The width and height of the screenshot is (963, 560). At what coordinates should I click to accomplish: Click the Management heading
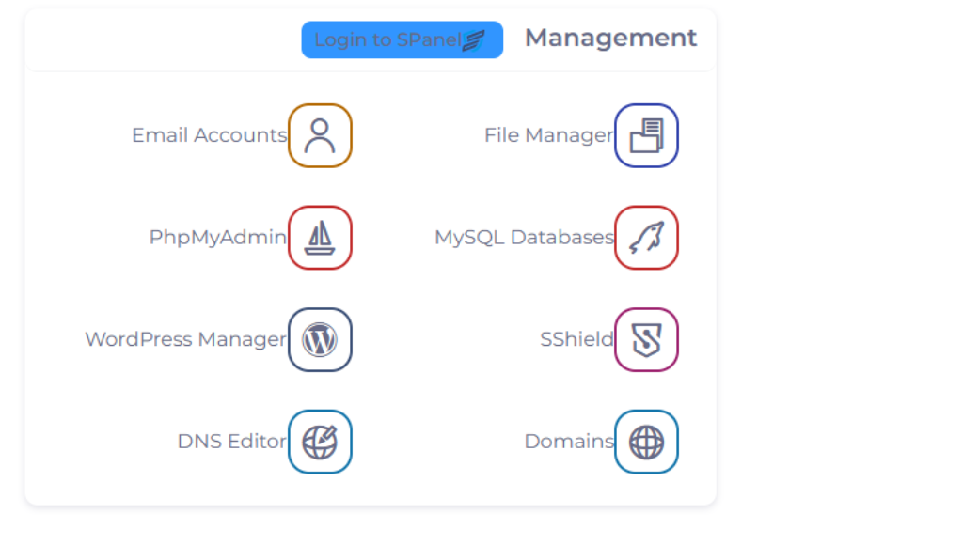pos(610,38)
